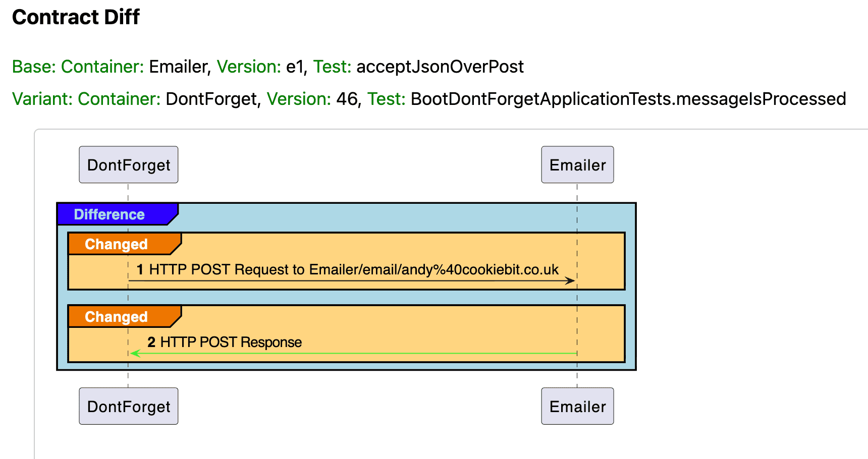Viewport: 868px width, 459px height.
Task: Click the Version 46 text
Action: click(x=347, y=99)
